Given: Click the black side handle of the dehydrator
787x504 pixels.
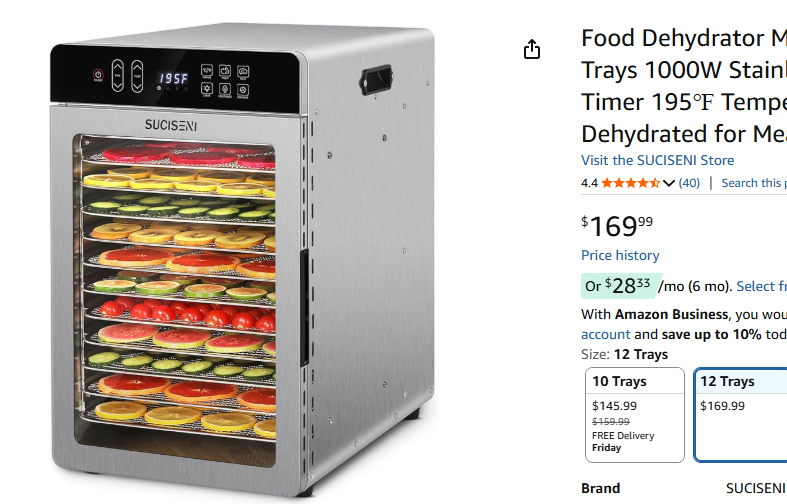Looking at the screenshot, I should tap(376, 80).
